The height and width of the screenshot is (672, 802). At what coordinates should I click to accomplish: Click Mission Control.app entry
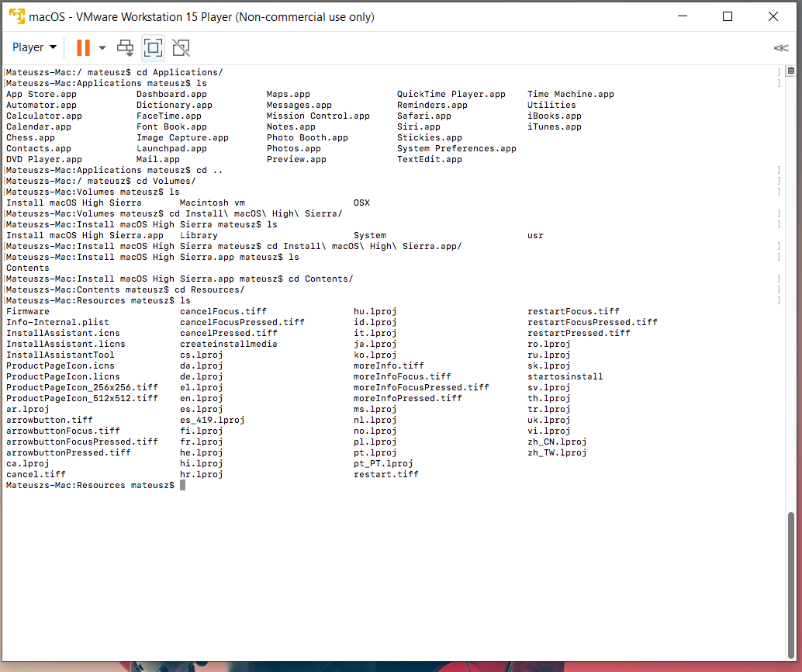[318, 116]
